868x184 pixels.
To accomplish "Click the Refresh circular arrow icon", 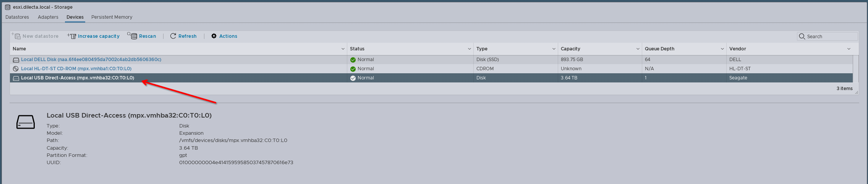I will [x=173, y=36].
